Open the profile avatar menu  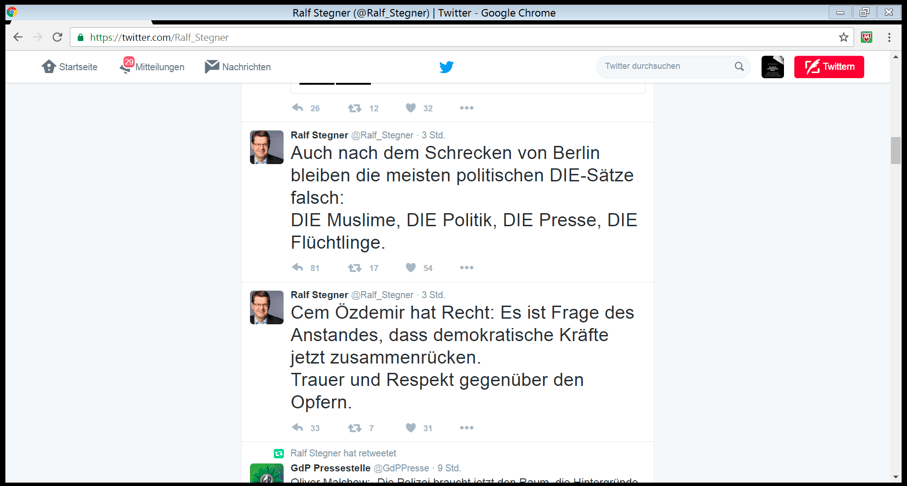(772, 67)
